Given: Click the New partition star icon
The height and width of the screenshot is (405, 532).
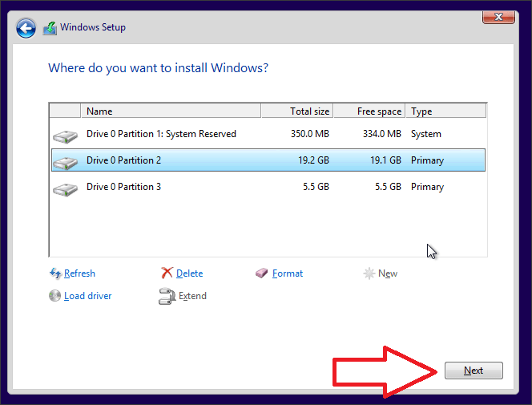Looking at the screenshot, I should pyautogui.click(x=369, y=273).
